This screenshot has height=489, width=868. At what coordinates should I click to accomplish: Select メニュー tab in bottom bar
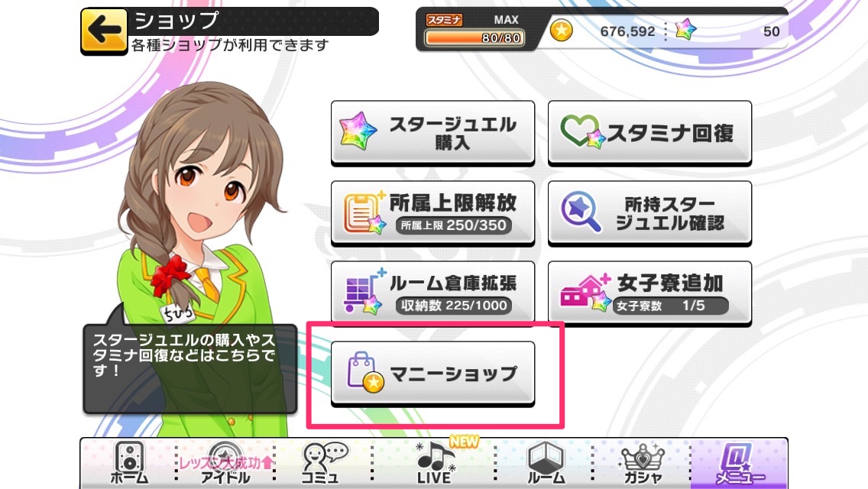[x=740, y=464]
